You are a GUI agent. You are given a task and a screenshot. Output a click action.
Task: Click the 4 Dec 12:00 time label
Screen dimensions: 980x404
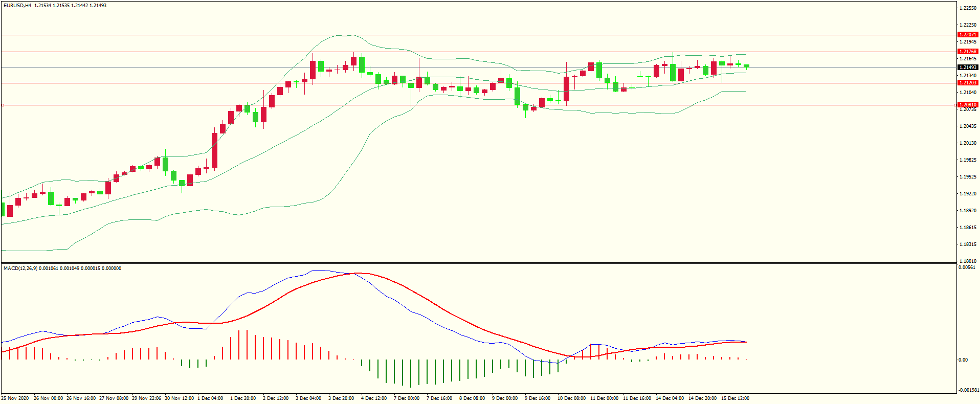(x=374, y=398)
